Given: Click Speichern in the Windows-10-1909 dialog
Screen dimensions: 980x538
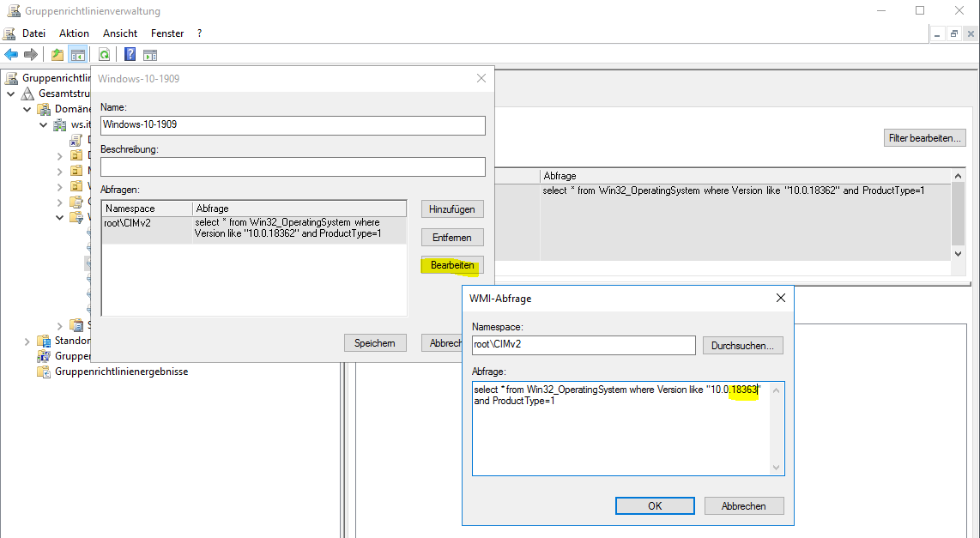Looking at the screenshot, I should [375, 343].
